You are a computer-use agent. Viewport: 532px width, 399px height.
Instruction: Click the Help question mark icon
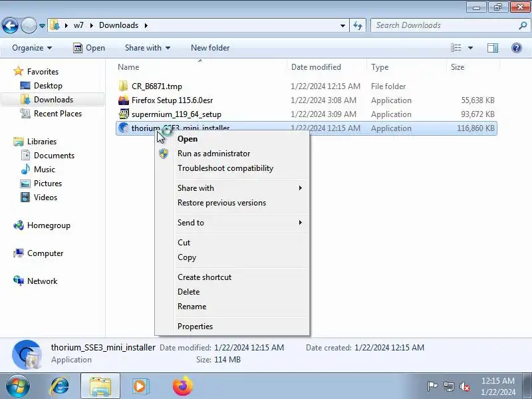point(517,48)
